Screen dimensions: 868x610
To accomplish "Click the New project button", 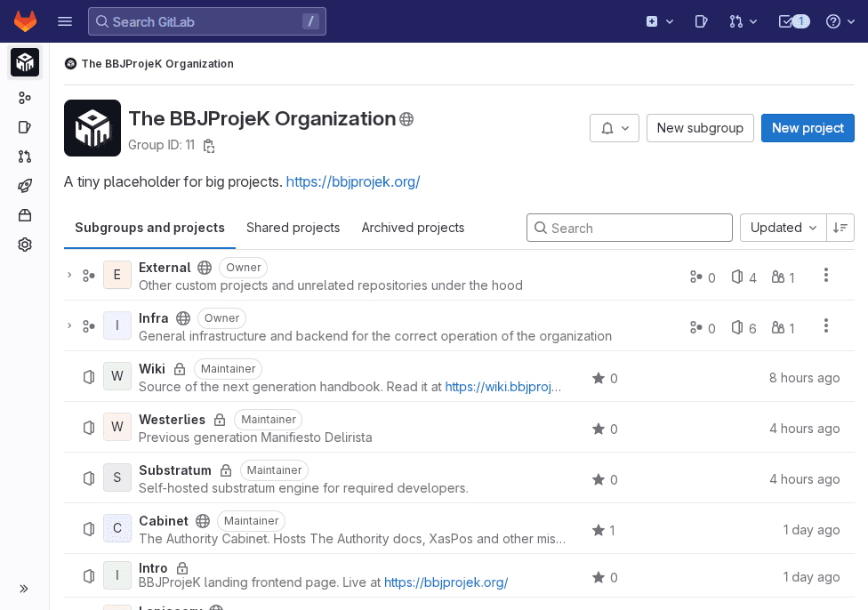I will coord(807,128).
